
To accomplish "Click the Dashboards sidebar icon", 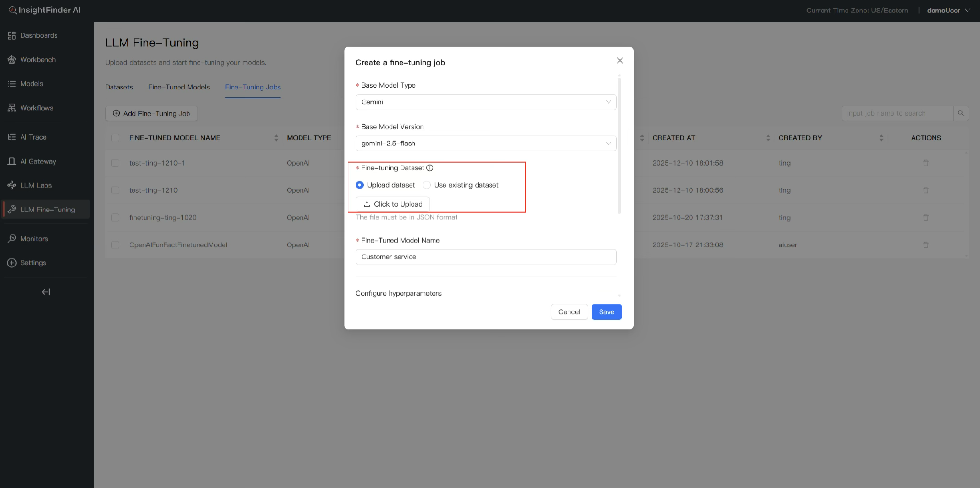I will [11, 35].
